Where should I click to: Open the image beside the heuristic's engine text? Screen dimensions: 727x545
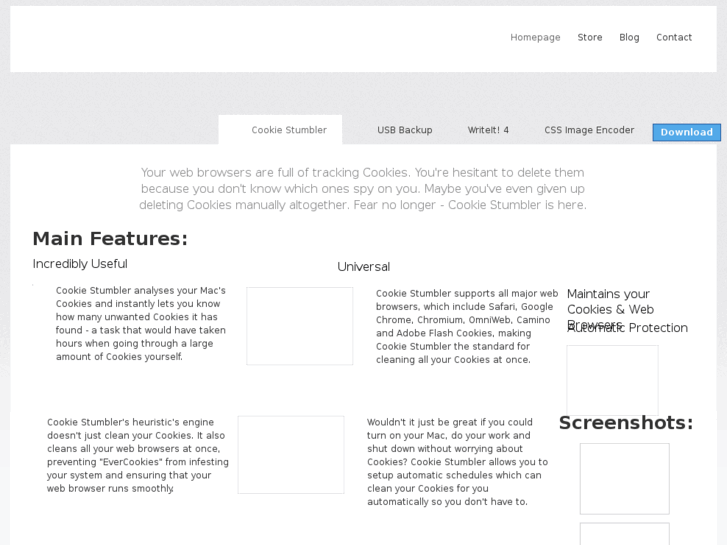pyautogui.click(x=291, y=455)
